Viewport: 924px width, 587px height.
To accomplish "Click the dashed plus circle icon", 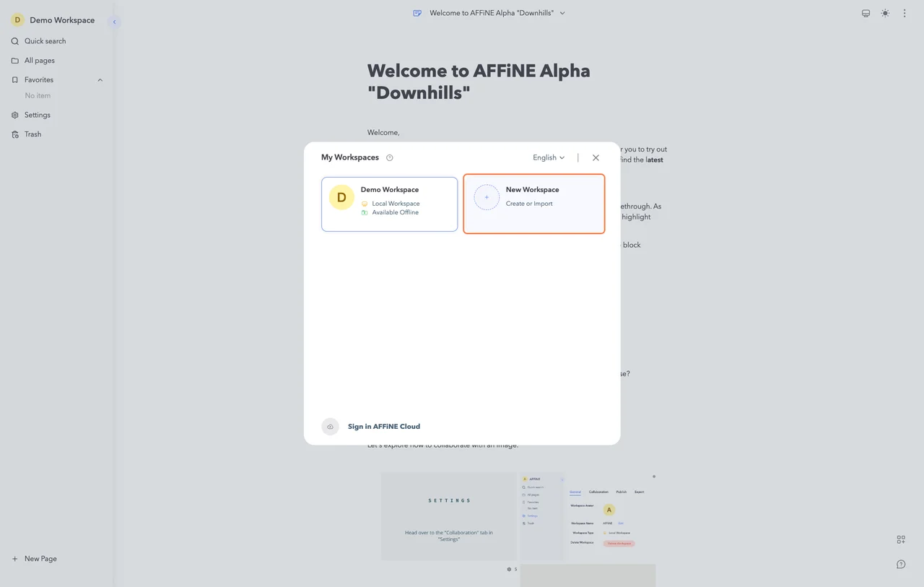I will click(x=487, y=197).
